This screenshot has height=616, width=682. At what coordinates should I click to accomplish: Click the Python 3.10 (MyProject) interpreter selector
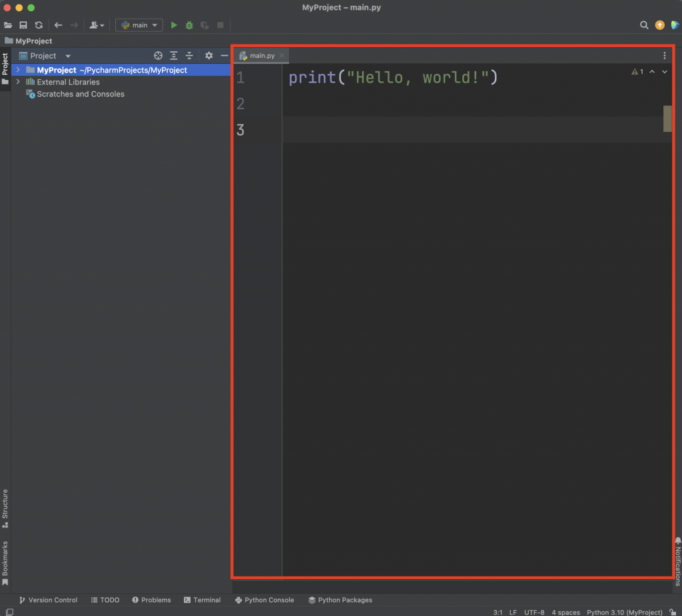[624, 612]
